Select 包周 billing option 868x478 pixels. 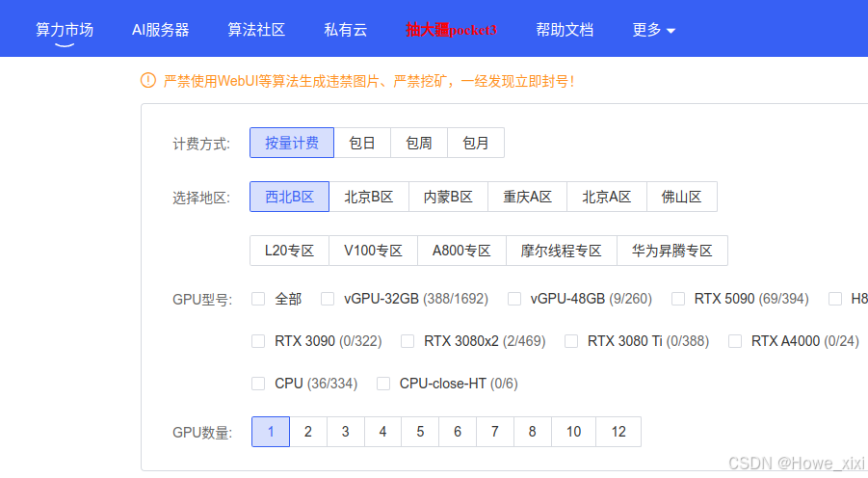point(419,143)
